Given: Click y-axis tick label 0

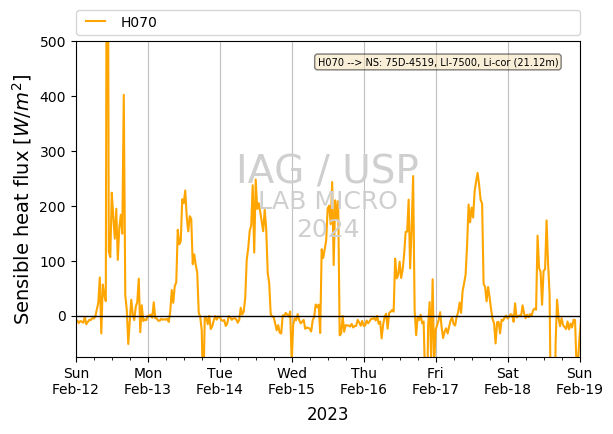Looking at the screenshot, I should pyautogui.click(x=62, y=316).
